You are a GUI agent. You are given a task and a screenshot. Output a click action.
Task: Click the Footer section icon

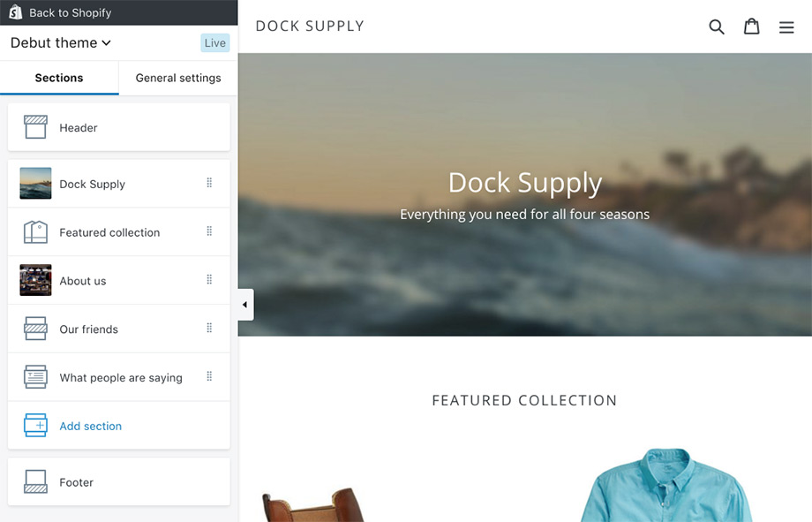point(35,481)
